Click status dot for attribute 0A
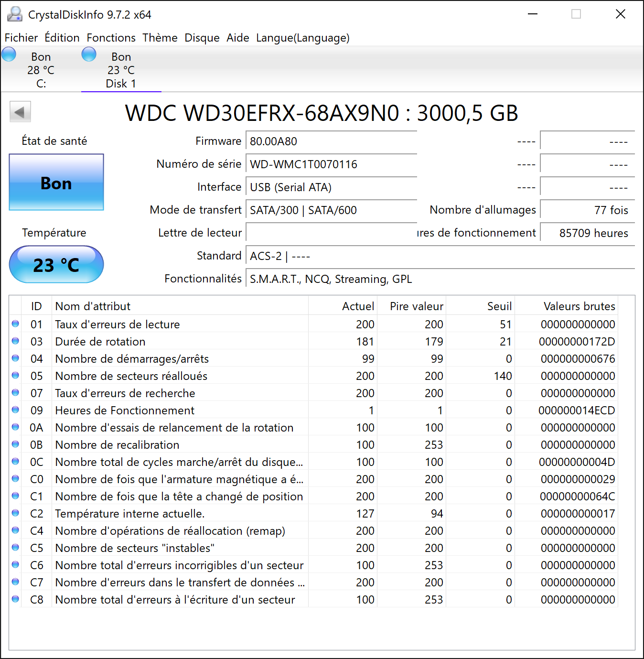 [15, 427]
